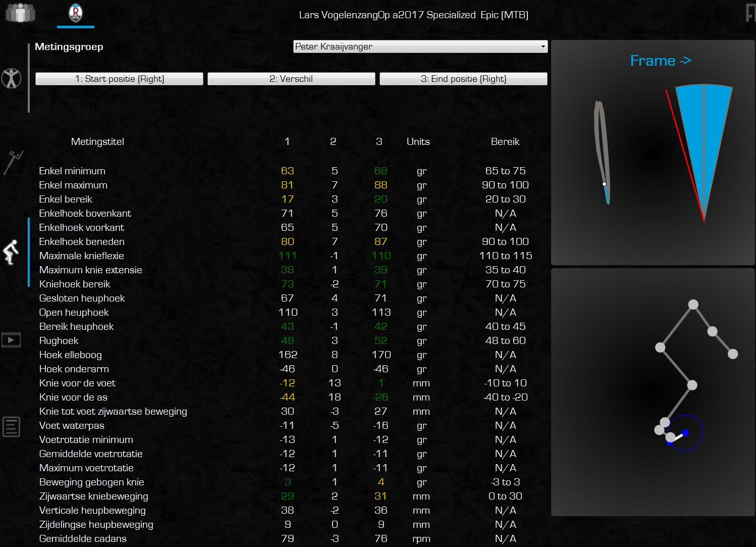Viewport: 756px width, 547px height.
Task: Select the 'Gemiddelde cadans' measurement row
Action: (x=83, y=539)
